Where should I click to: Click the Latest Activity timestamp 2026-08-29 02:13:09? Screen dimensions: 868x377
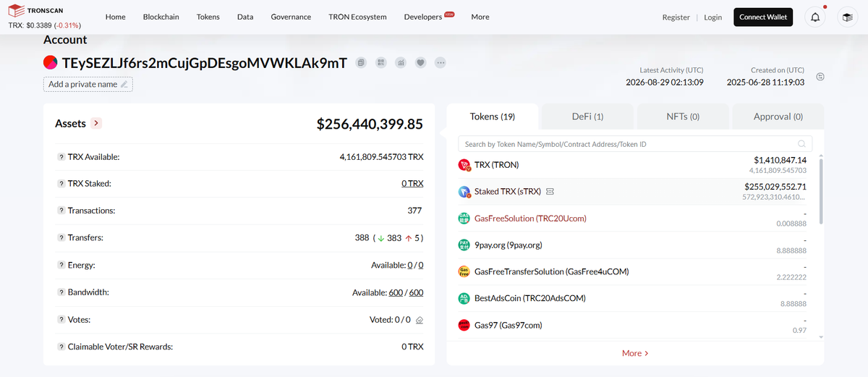(665, 82)
